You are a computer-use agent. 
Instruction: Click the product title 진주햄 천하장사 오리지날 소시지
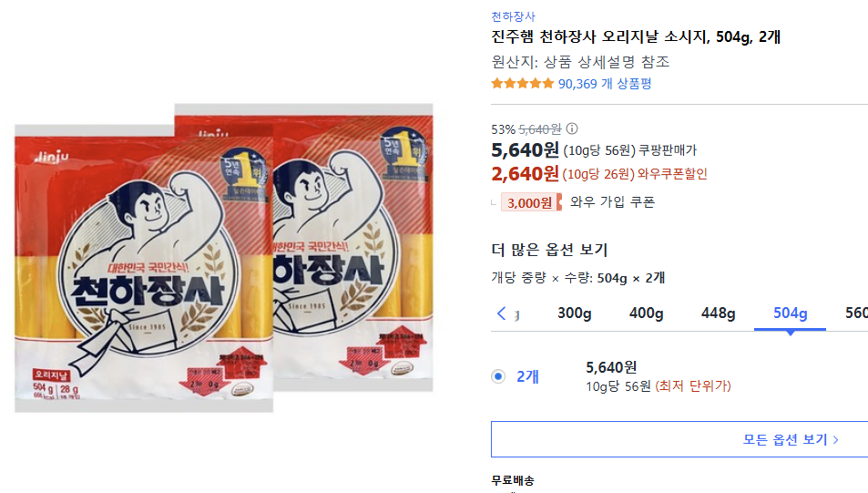pos(635,37)
